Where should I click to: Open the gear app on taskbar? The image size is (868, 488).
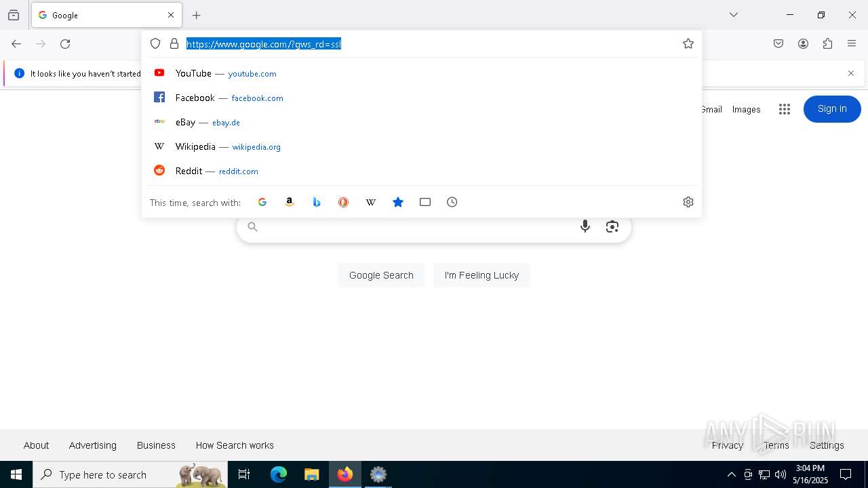pos(378,474)
